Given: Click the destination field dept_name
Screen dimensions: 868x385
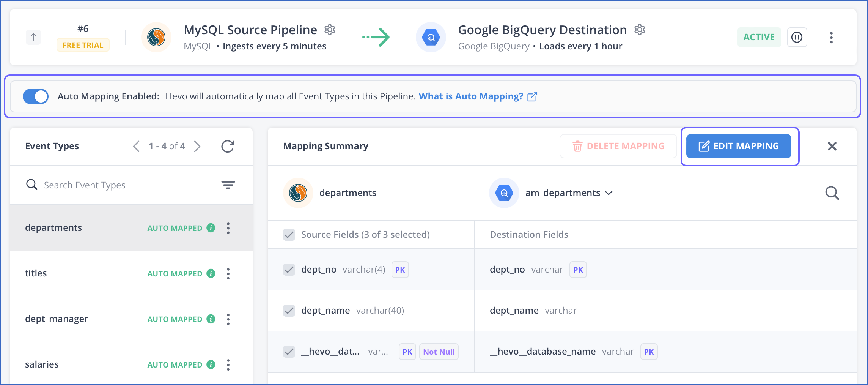Looking at the screenshot, I should (x=514, y=311).
